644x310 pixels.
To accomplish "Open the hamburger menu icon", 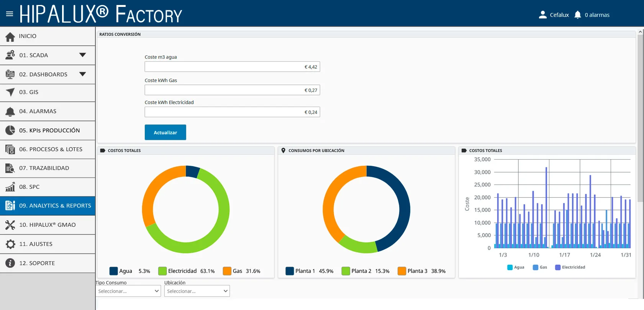I will pos(10,14).
